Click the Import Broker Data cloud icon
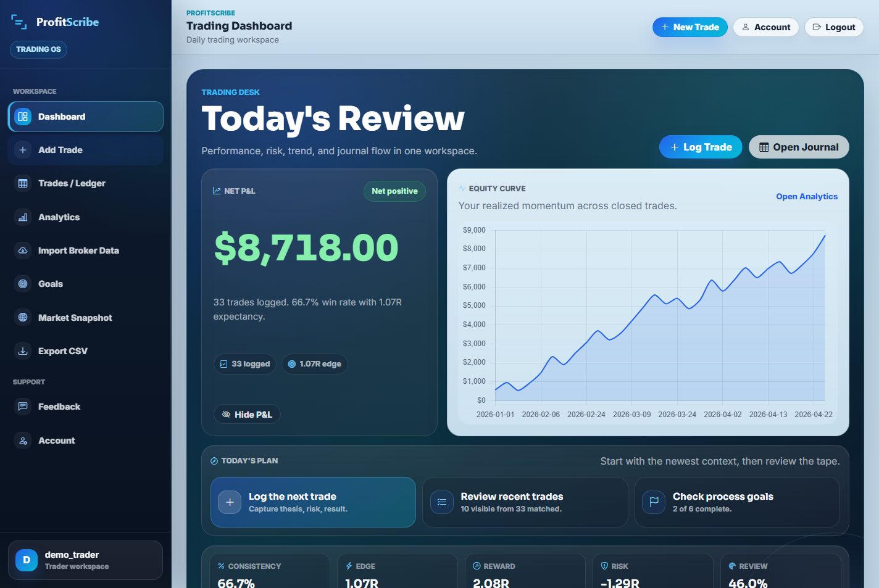879x588 pixels. (23, 251)
